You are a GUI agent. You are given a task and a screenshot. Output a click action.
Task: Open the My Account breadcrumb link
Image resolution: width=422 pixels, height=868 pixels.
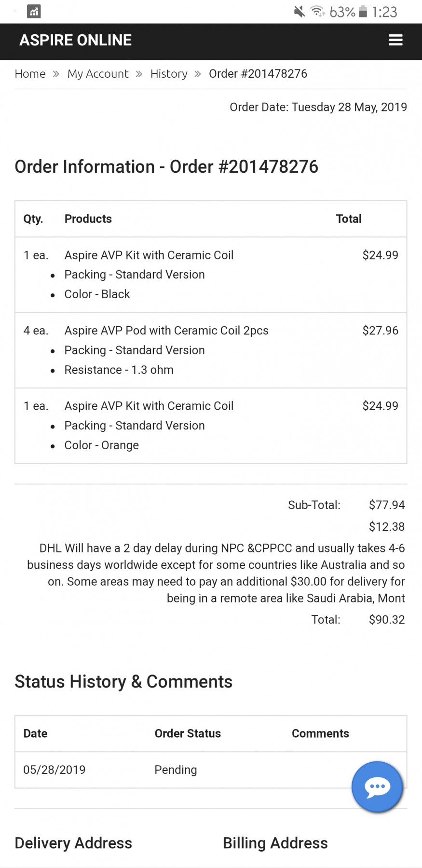point(98,74)
